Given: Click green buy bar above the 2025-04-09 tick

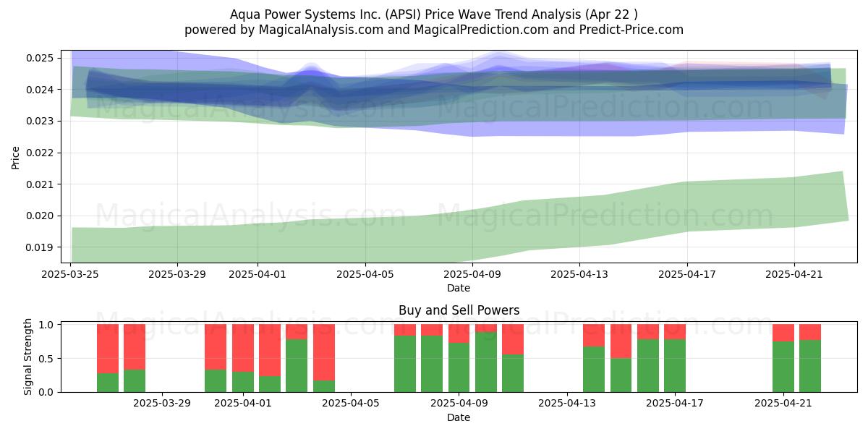Looking at the screenshot, I should [x=459, y=367].
